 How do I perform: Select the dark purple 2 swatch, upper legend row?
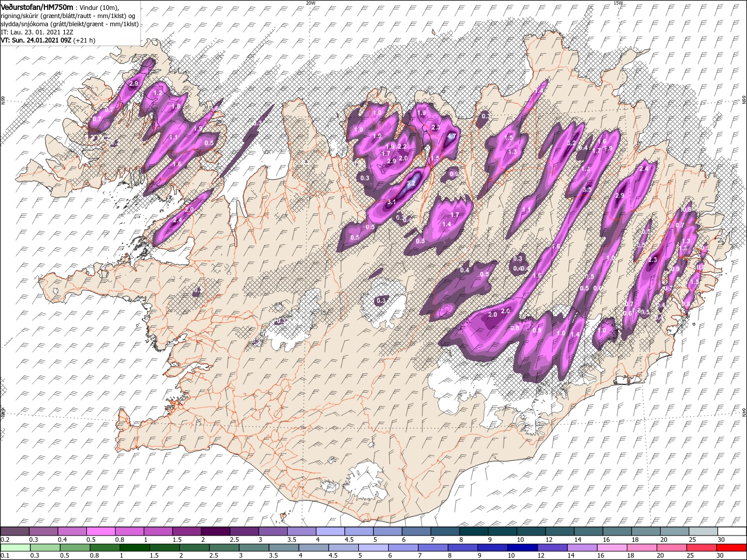215,531
